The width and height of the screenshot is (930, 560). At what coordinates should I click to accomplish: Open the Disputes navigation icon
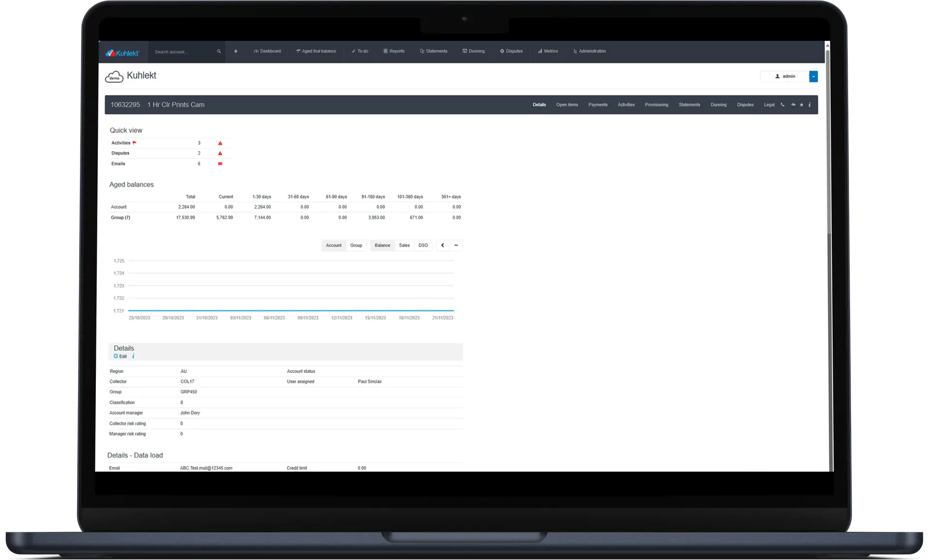click(x=511, y=51)
